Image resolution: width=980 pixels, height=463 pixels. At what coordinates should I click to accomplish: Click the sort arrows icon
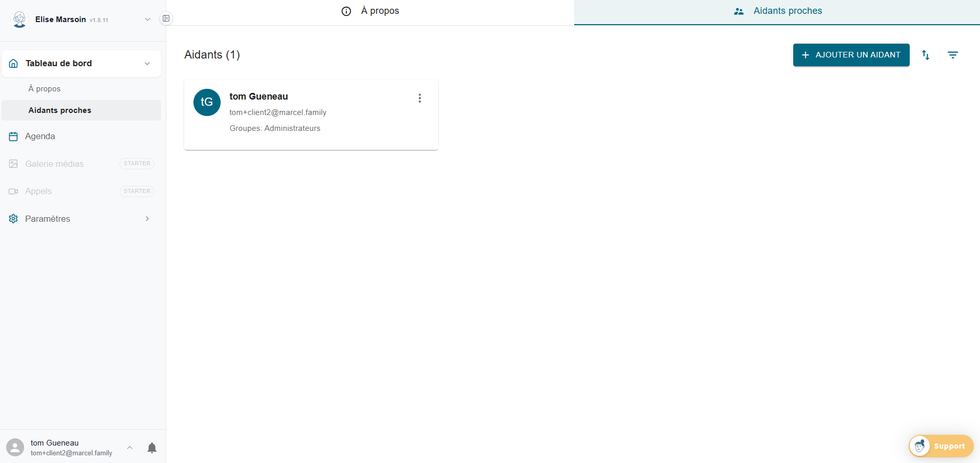click(926, 55)
